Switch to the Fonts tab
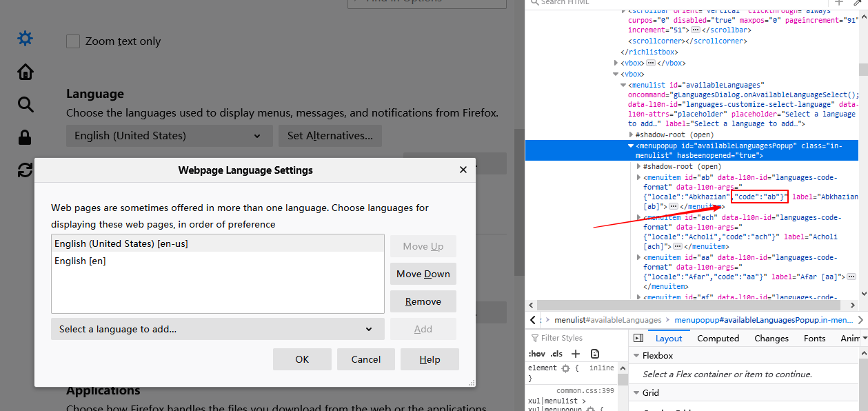 tap(814, 339)
